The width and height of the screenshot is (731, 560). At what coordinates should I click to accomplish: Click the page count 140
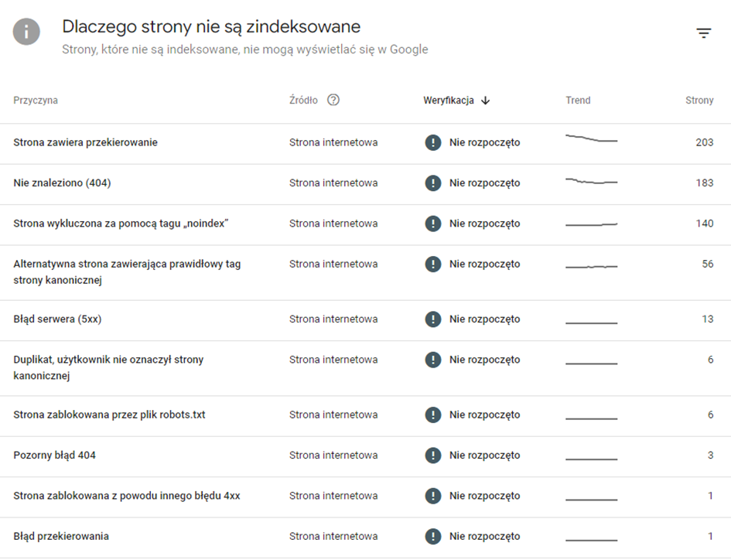[705, 224]
